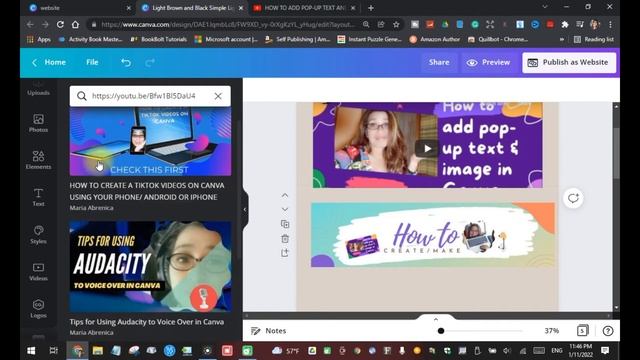Screen dimensions: 640x360
Task: Switch to the Light Brown and Black Simple tab
Action: coord(192,8)
